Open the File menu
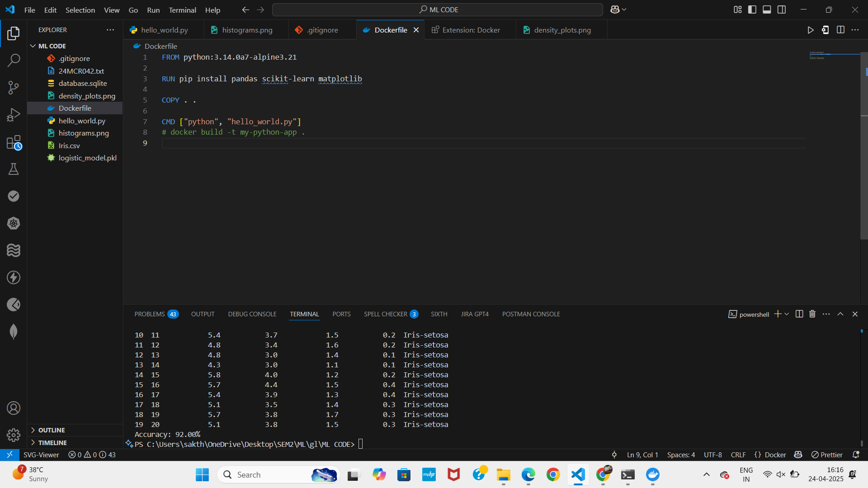The width and height of the screenshot is (868, 488). click(30, 10)
